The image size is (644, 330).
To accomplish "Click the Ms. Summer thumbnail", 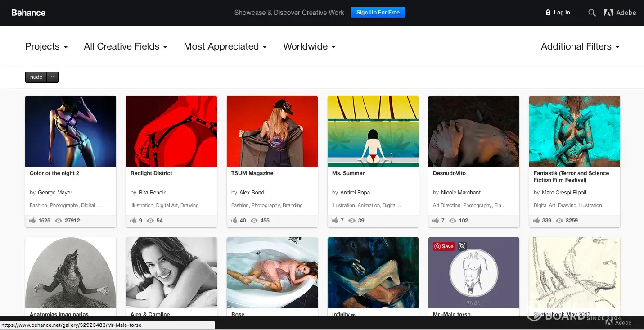I will click(x=373, y=131).
